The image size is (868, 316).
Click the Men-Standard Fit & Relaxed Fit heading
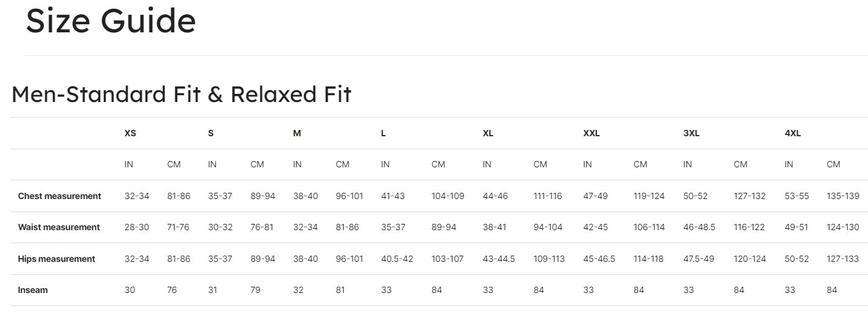pos(182,95)
